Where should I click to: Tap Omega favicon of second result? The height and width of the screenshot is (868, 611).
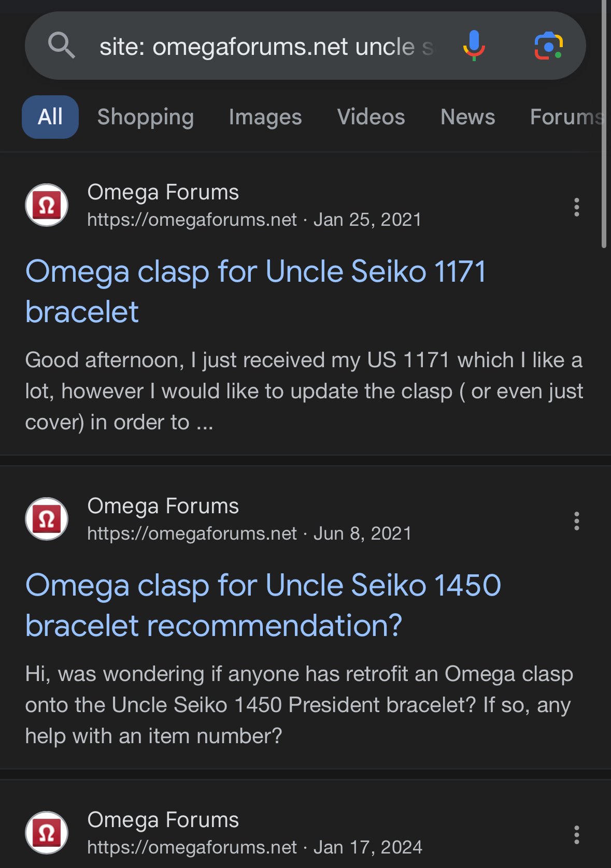[47, 519]
